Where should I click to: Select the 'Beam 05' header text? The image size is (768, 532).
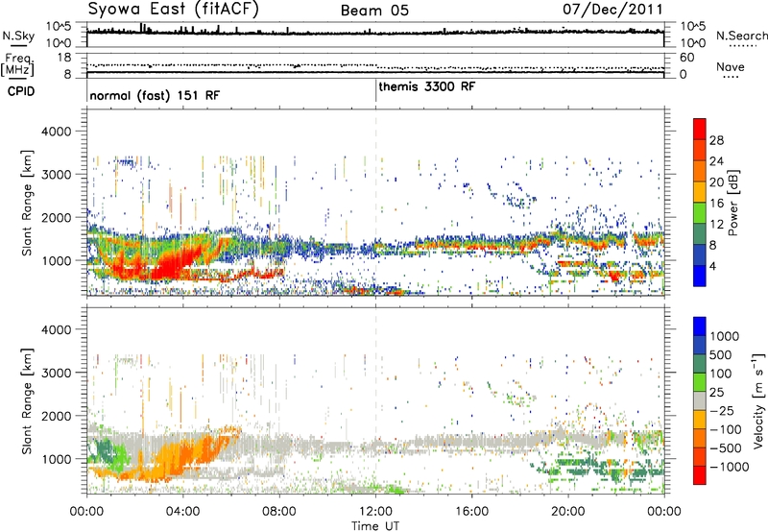pyautogui.click(x=374, y=11)
